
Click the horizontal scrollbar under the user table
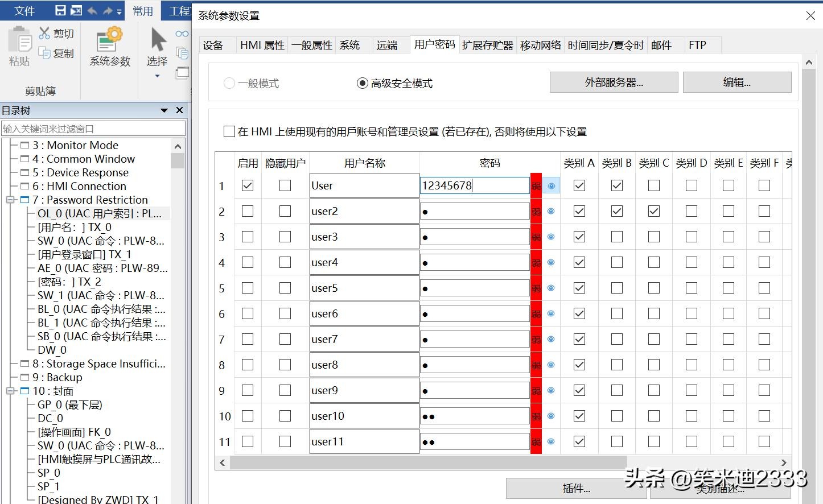click(427, 462)
